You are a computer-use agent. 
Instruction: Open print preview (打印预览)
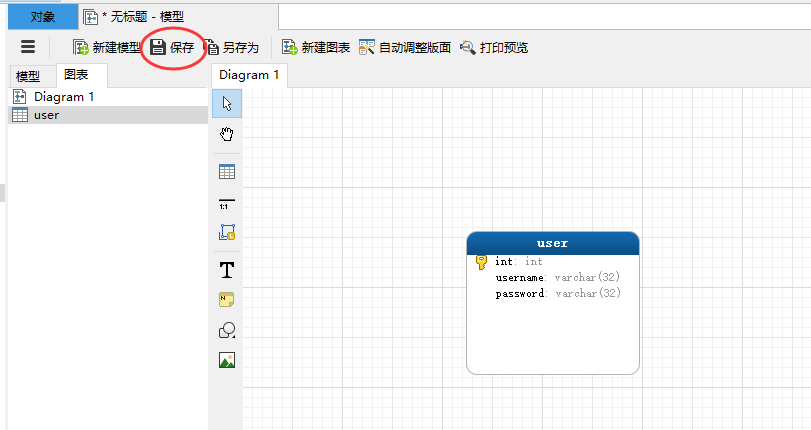click(x=494, y=48)
